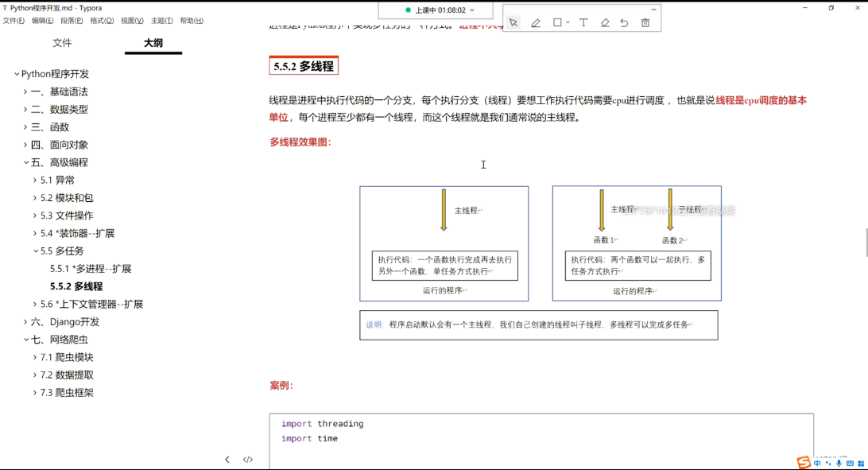868x470 pixels.
Task: Open the class timer status dropdown
Action: click(x=472, y=10)
